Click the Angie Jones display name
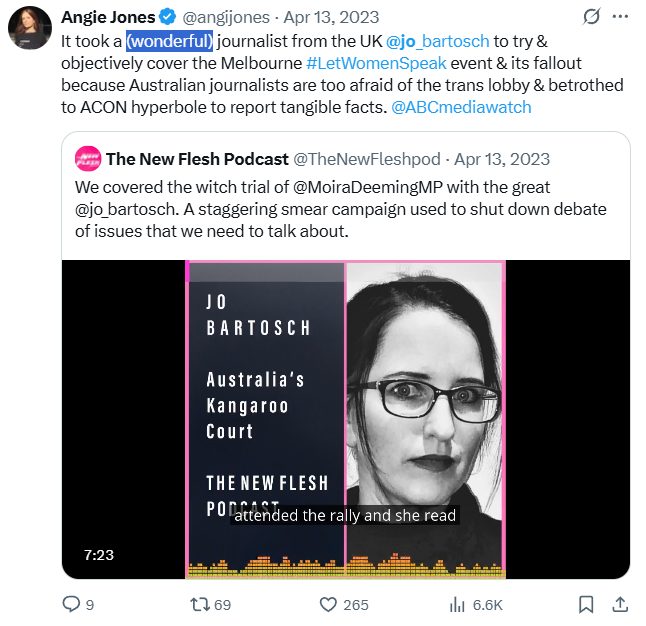 [x=108, y=18]
